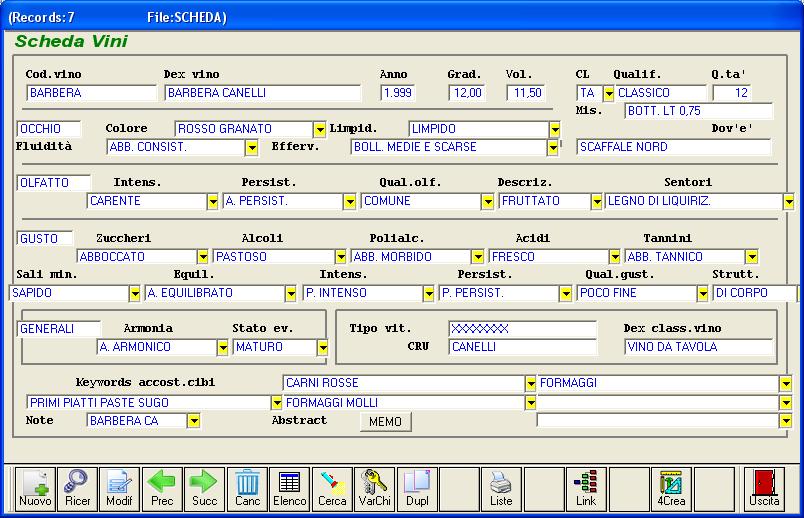Image resolution: width=804 pixels, height=518 pixels.
Task: Open the FORMAGGI keyword dropdown arrow
Action: 786,383
